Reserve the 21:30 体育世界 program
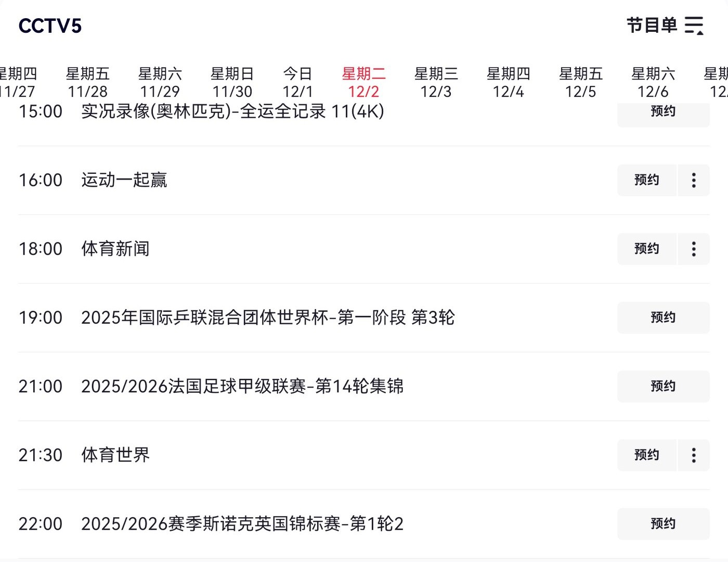Screen dimensions: 728x562 646,455
